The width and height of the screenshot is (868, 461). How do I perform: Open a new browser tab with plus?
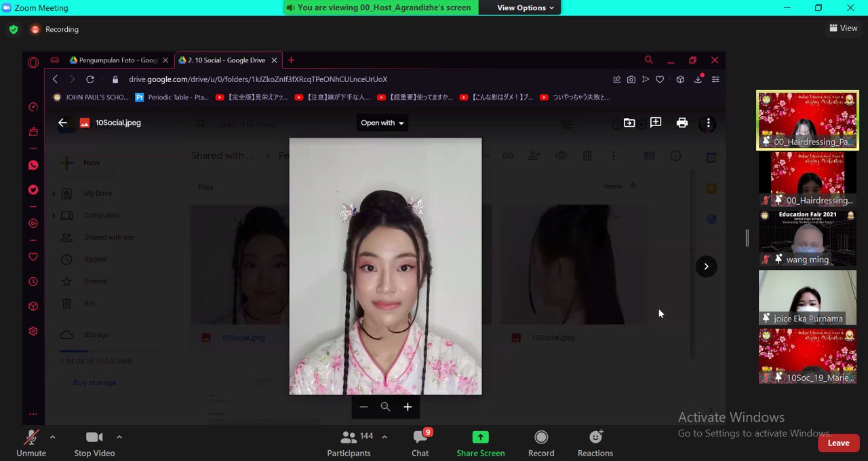(x=291, y=60)
